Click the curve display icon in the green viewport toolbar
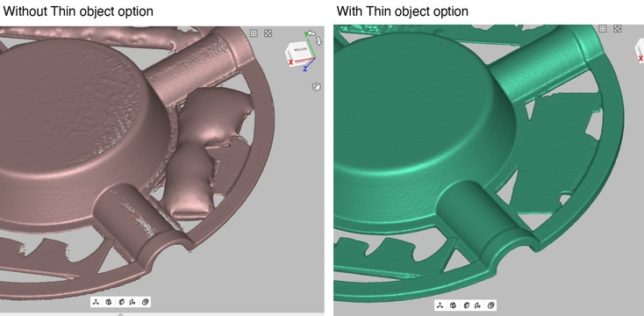The image size is (644, 316). click(477, 305)
